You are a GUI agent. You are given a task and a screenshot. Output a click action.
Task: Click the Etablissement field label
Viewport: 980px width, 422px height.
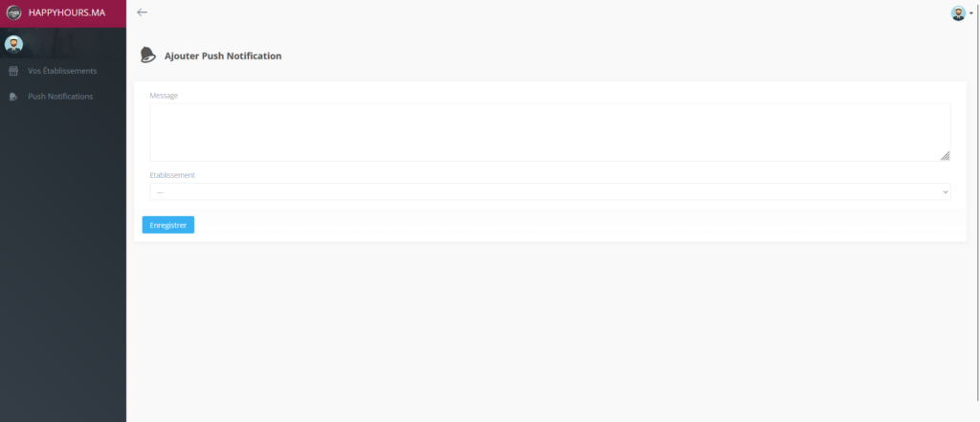pyautogui.click(x=172, y=175)
